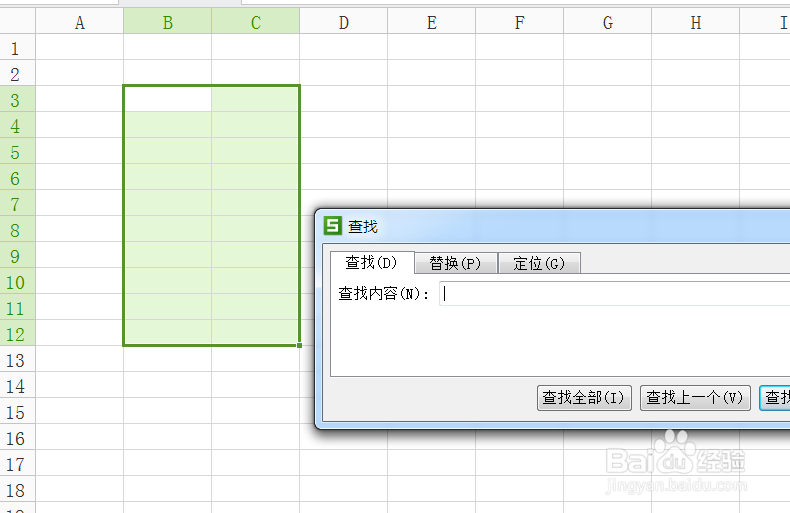Viewport: 790px width, 513px height.
Task: Switch to the 查找(D) tab
Action: pos(372,263)
